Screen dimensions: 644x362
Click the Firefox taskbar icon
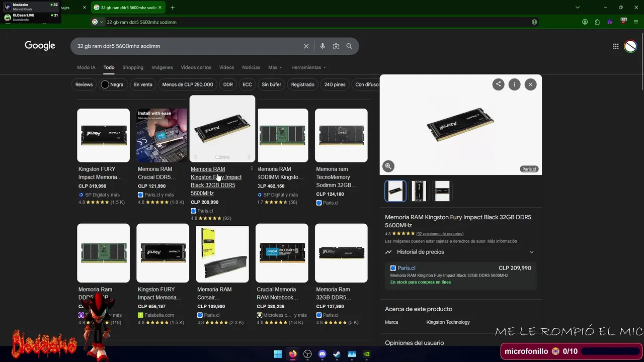click(x=293, y=354)
